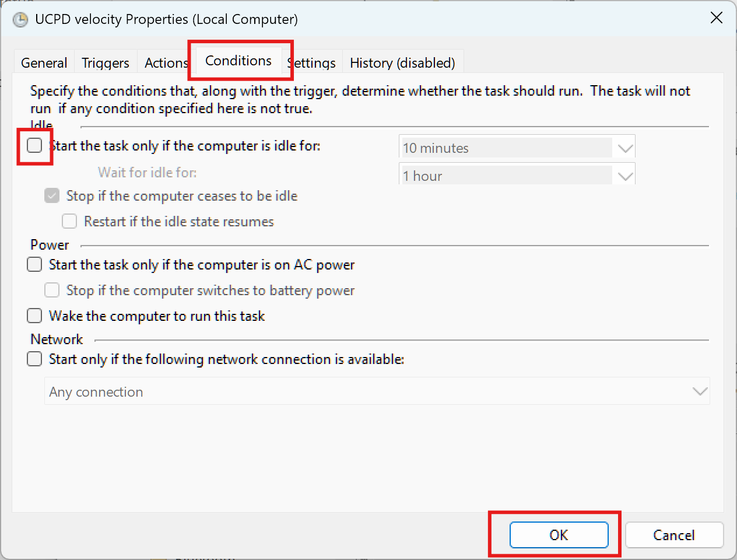Open the Triggers tab
737x560 pixels.
105,63
